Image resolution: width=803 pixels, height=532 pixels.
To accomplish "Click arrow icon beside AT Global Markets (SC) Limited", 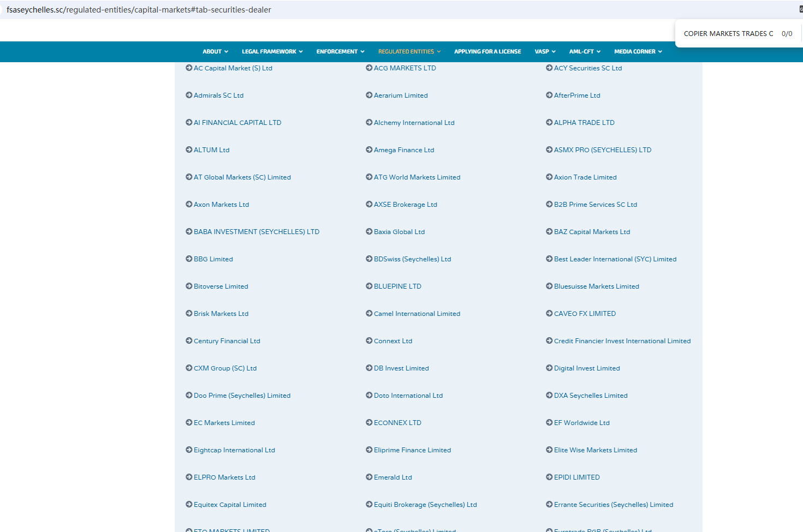I will (189, 177).
